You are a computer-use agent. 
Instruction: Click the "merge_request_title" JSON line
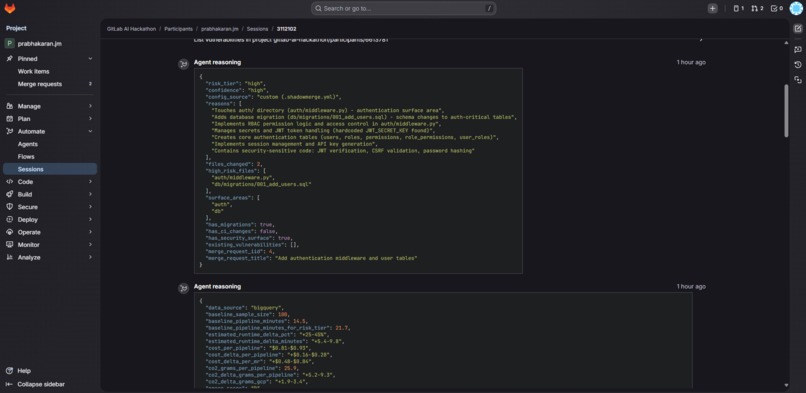(311, 258)
